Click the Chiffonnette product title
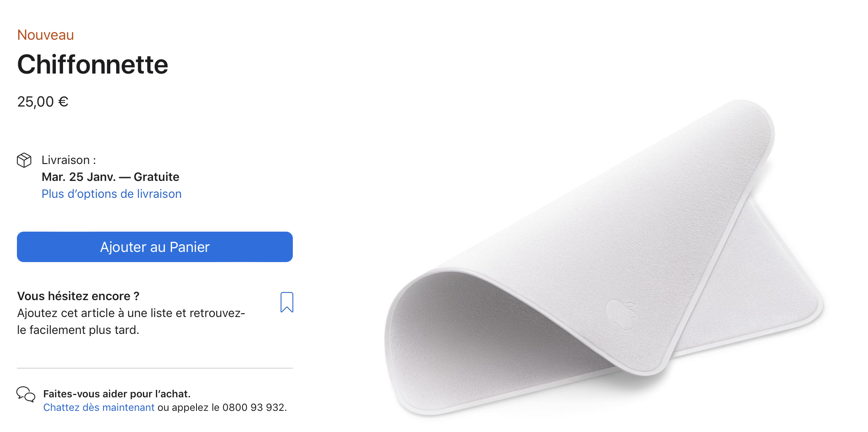 click(93, 65)
